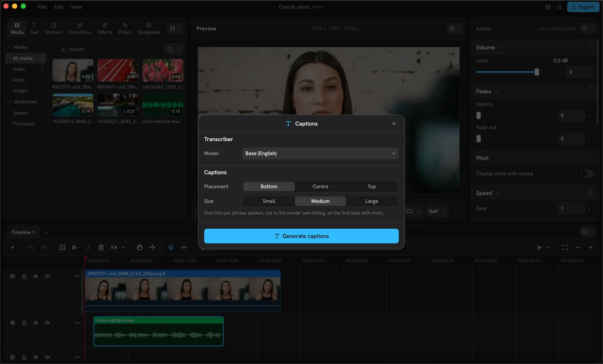The width and height of the screenshot is (603, 364).
Task: Zoom in the timeline with plus icon
Action: pos(591,248)
